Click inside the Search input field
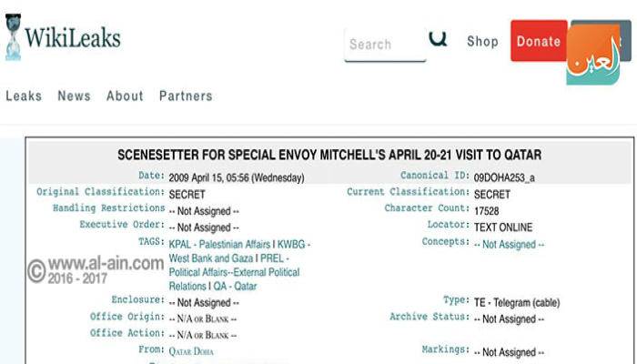 (x=385, y=45)
